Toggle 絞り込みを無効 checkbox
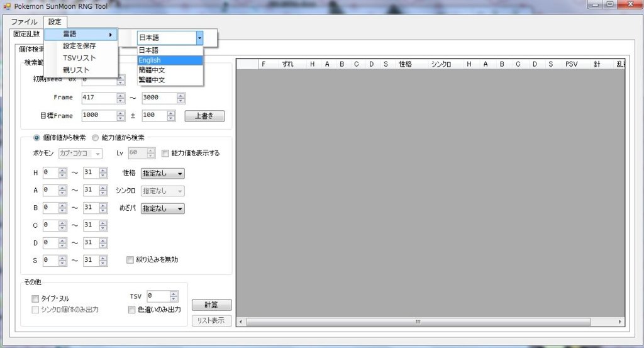The height and width of the screenshot is (348, 644). pos(153,260)
